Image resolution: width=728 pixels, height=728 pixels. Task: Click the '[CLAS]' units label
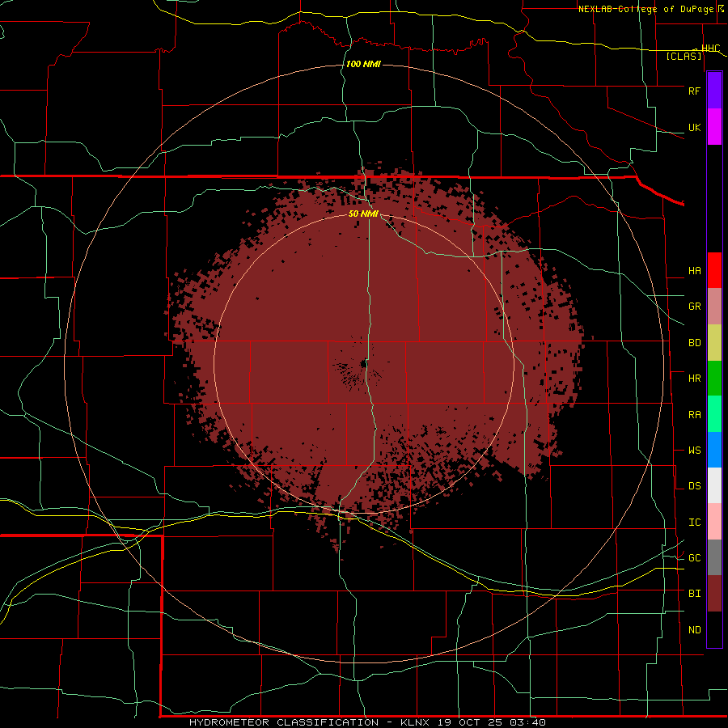684,57
